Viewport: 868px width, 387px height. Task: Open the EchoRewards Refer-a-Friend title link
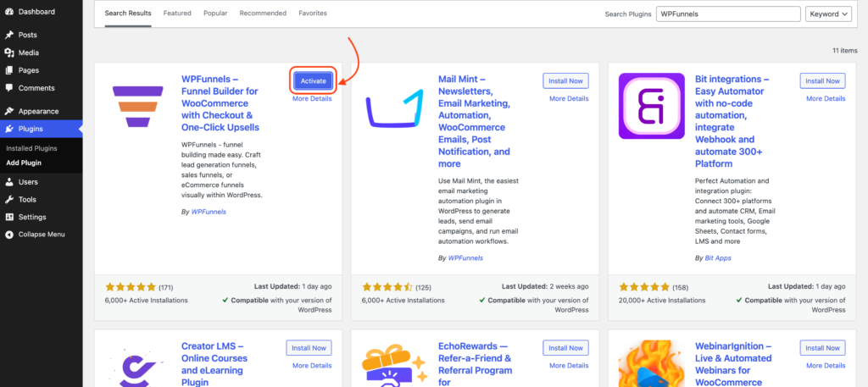point(475,364)
